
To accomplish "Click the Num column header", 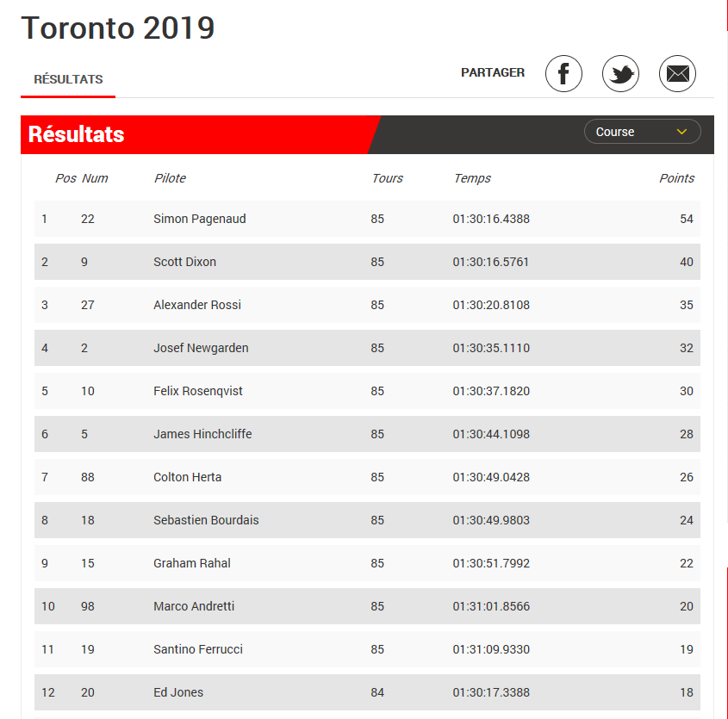I will click(95, 178).
